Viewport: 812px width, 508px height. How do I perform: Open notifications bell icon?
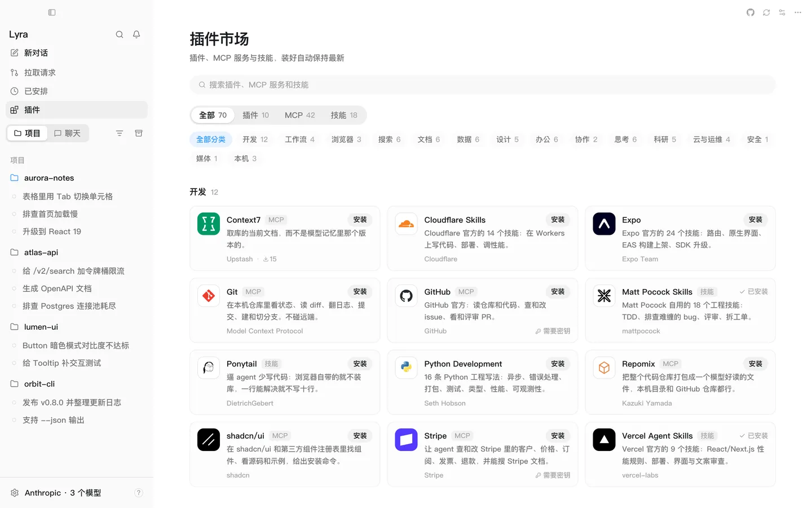tap(136, 34)
